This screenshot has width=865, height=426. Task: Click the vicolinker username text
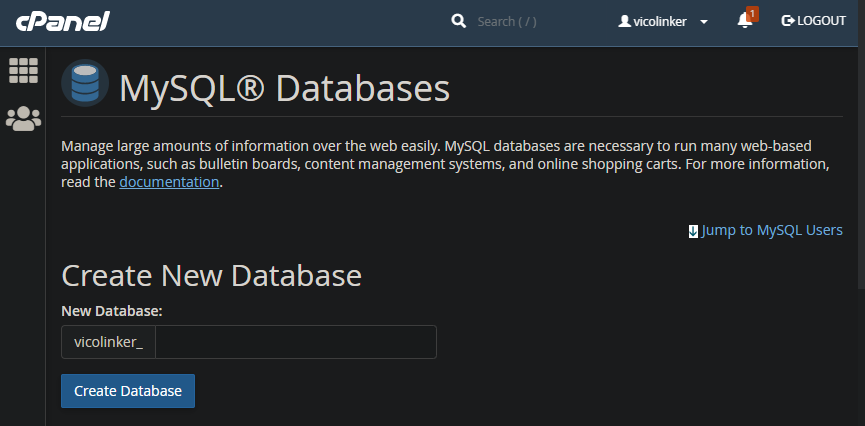click(x=660, y=22)
